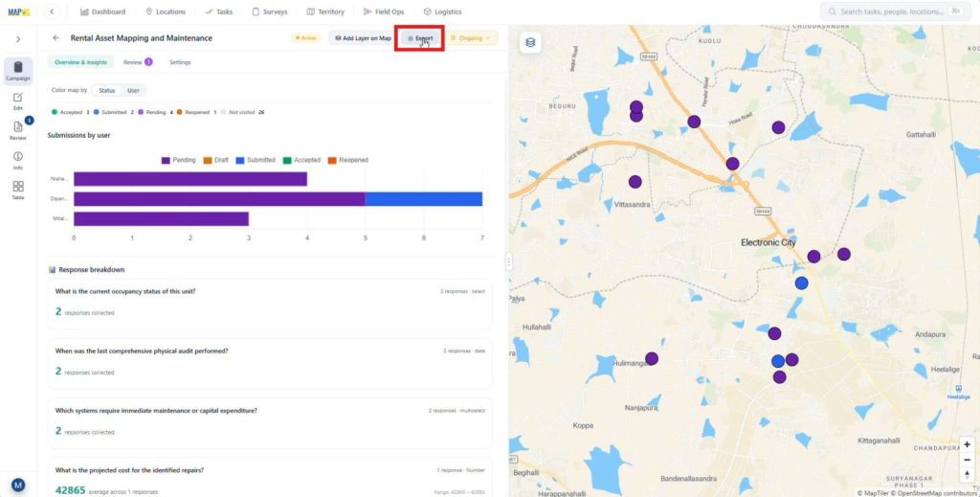Screen dimensions: 980x497
Task: Click the Export button
Action: pyautogui.click(x=419, y=38)
